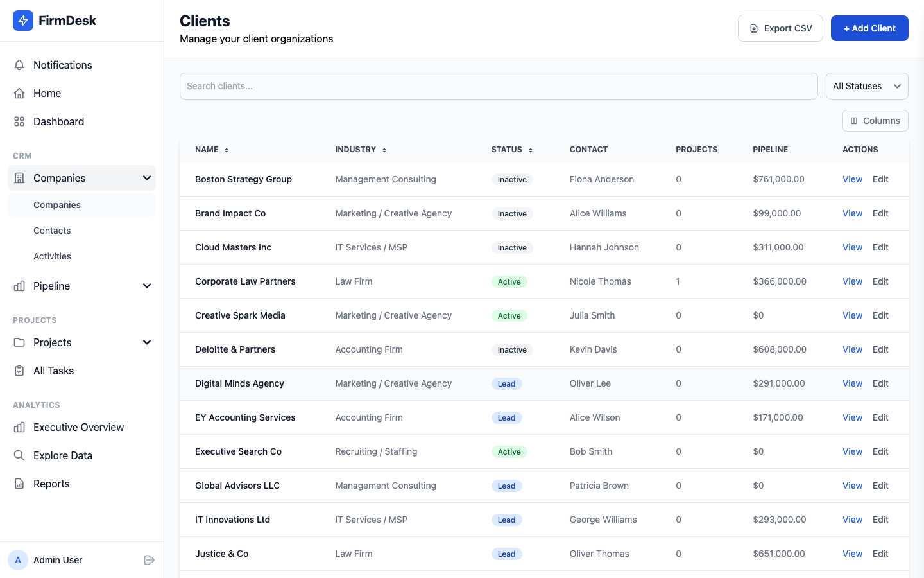Log out using the sign-out icon
Viewport: 924px width, 578px height.
149,560
